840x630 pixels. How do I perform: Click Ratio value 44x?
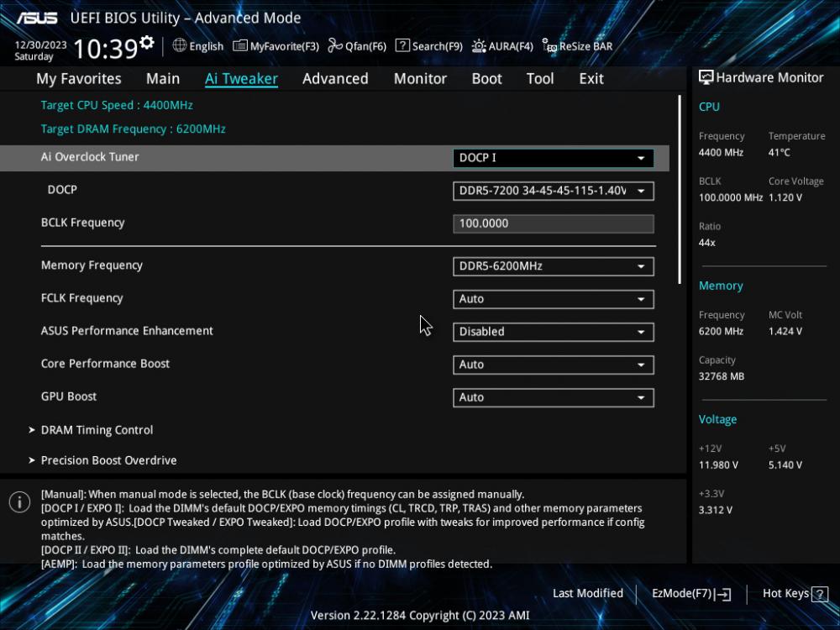click(x=706, y=242)
